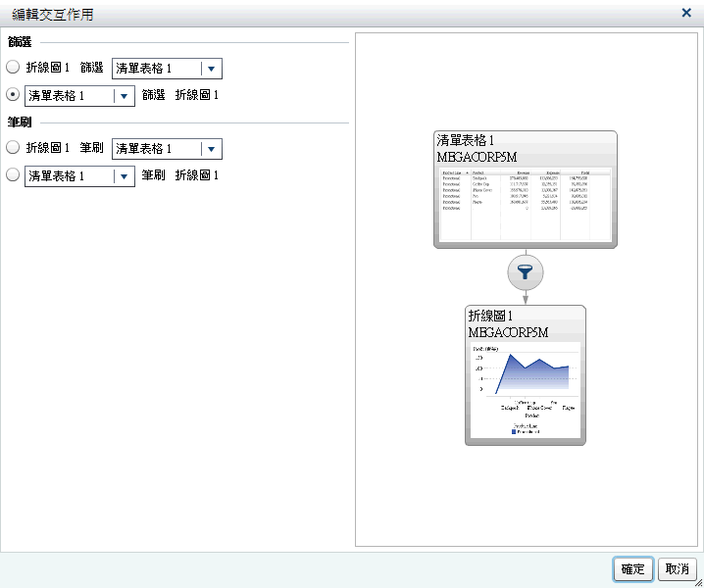The height and width of the screenshot is (588, 704).
Task: Open dropdown following '折線圖 1 筆刷' label
Action: [x=211, y=149]
